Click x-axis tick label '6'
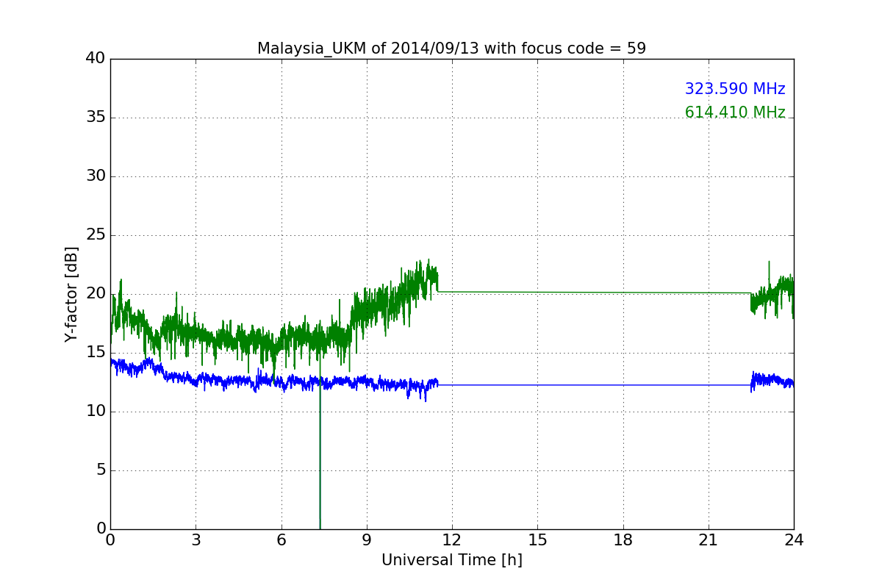This screenshot has width=882, height=588. coord(281,539)
